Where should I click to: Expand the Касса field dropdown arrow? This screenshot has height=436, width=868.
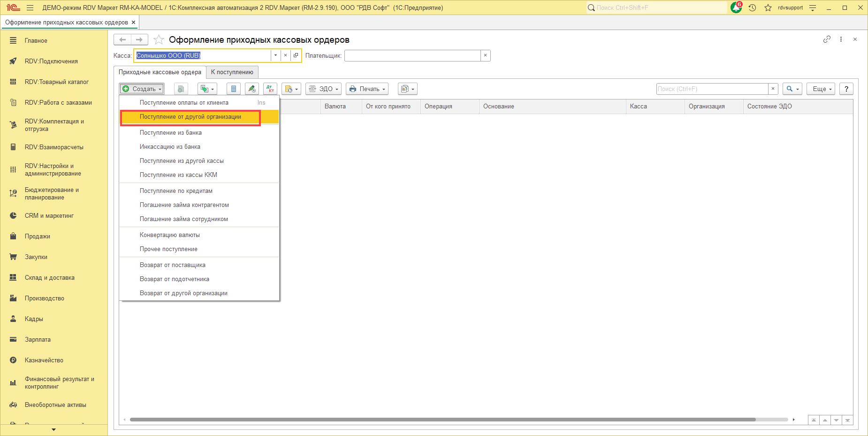[275, 55]
